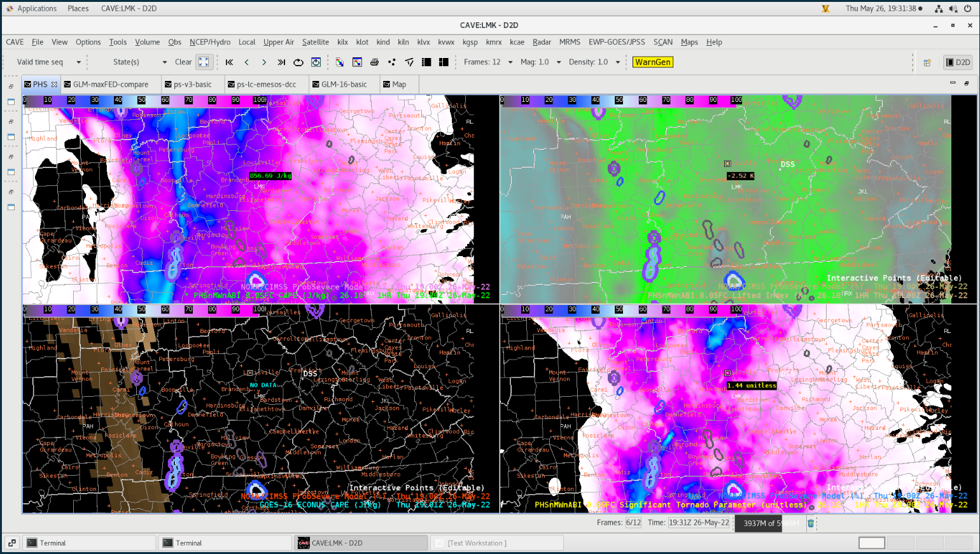Step forward one frame
This screenshot has height=554, width=980.
264,62
